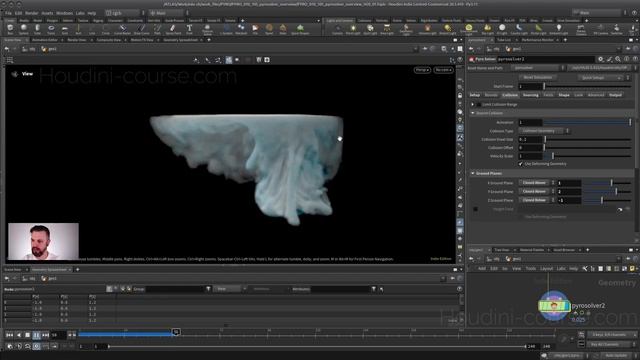Open the Render menu
Screen dimensions: 640x360
31,13
